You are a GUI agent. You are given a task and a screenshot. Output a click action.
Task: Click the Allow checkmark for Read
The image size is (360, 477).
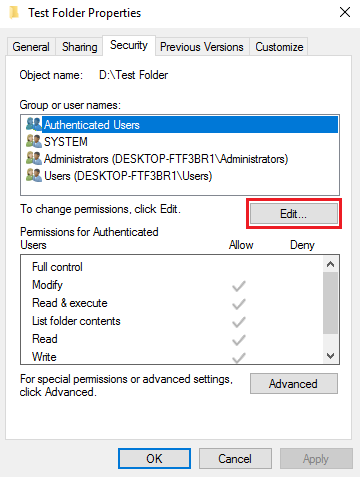click(x=239, y=340)
